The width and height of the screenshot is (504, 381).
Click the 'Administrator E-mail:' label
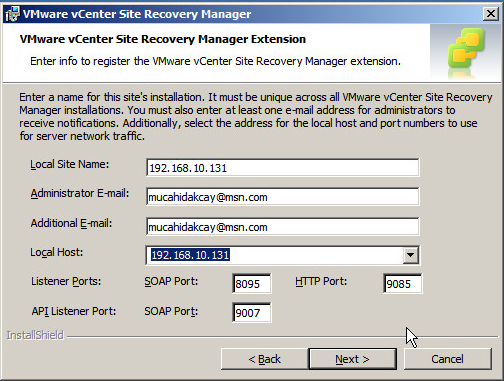pos(80,193)
